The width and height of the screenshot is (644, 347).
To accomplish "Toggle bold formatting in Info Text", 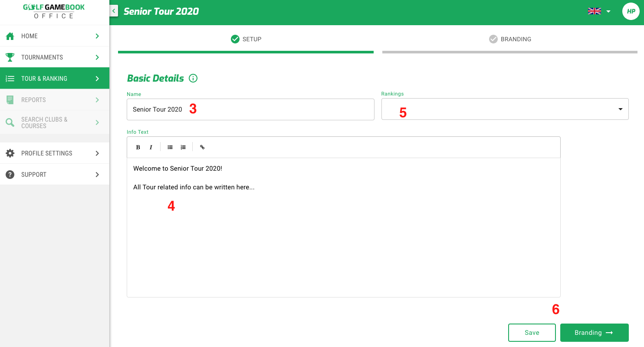I will click(x=138, y=147).
